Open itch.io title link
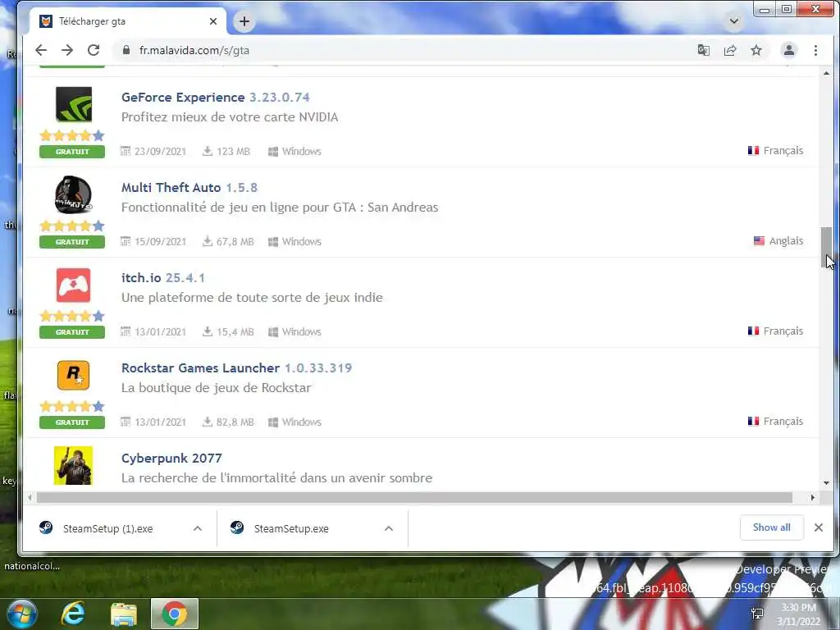Image resolution: width=840 pixels, height=630 pixels. [x=141, y=278]
